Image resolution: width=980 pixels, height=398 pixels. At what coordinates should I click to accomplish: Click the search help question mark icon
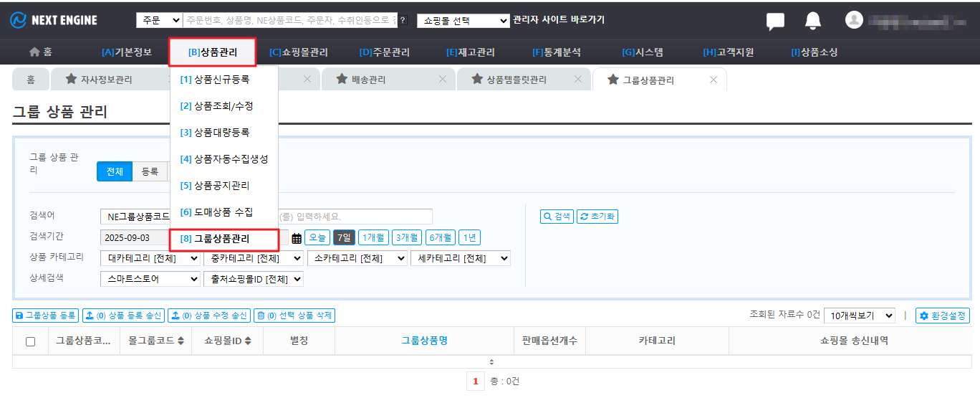coord(403,21)
